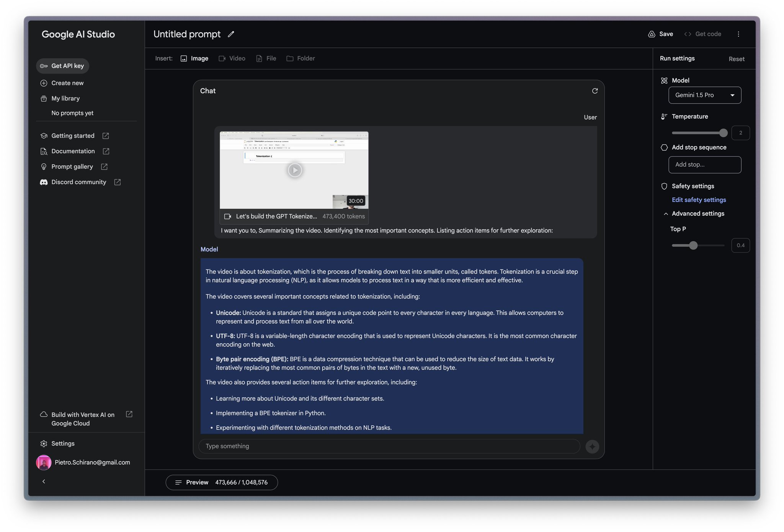Click the user prompt text message
This screenshot has width=784, height=532.
(387, 231)
